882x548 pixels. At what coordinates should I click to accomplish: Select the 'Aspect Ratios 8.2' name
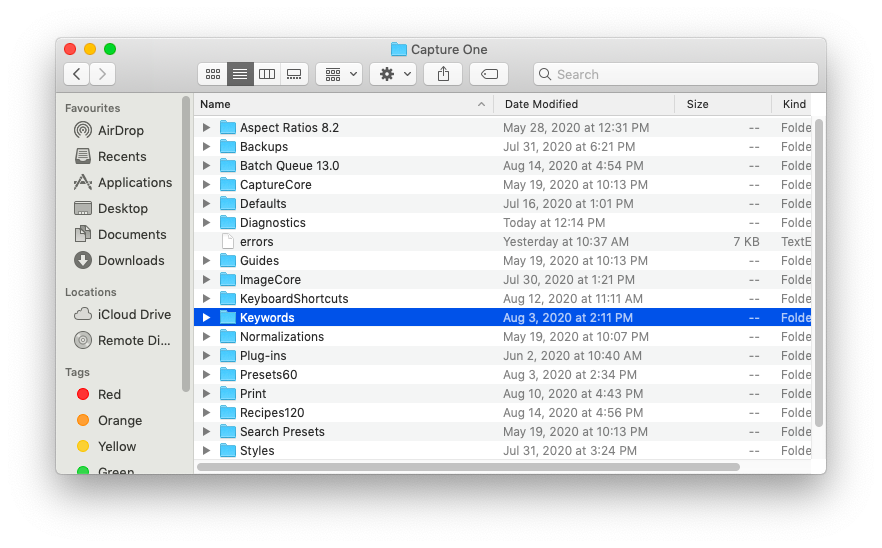[x=289, y=128]
